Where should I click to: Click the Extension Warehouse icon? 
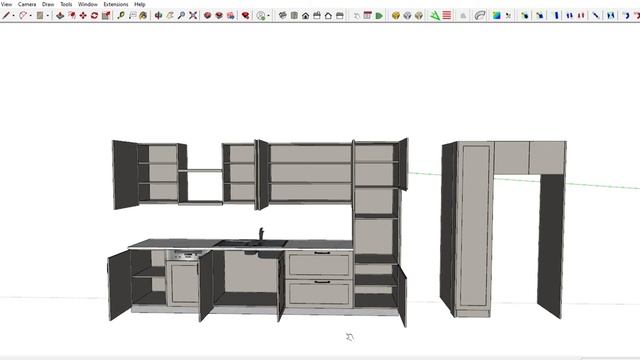[x=231, y=16]
